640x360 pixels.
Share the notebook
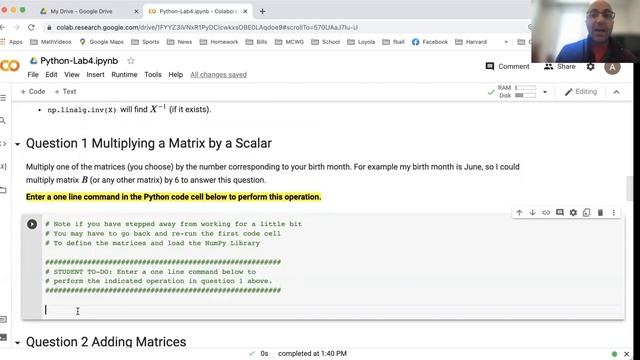[x=560, y=67]
